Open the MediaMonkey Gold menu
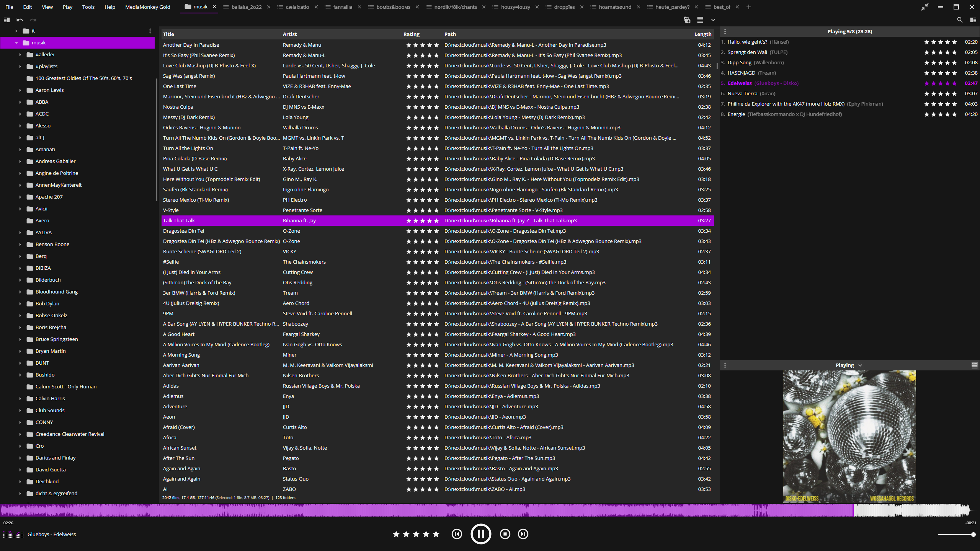The height and width of the screenshot is (551, 980). click(148, 7)
